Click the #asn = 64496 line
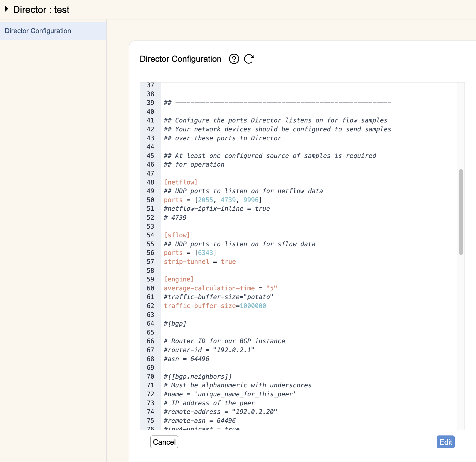The image size is (476, 462). (x=187, y=359)
